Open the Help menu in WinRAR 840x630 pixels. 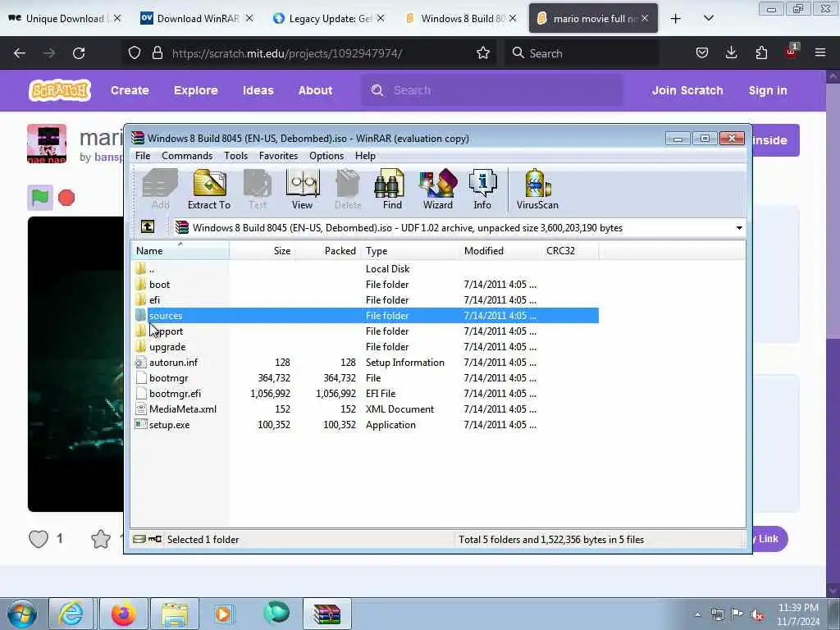[x=365, y=155]
